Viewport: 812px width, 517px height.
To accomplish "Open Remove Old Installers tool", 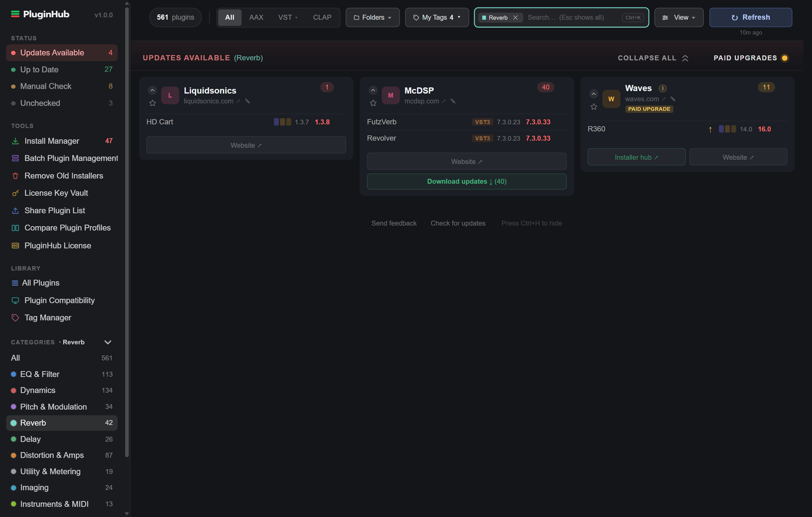I will click(x=62, y=175).
